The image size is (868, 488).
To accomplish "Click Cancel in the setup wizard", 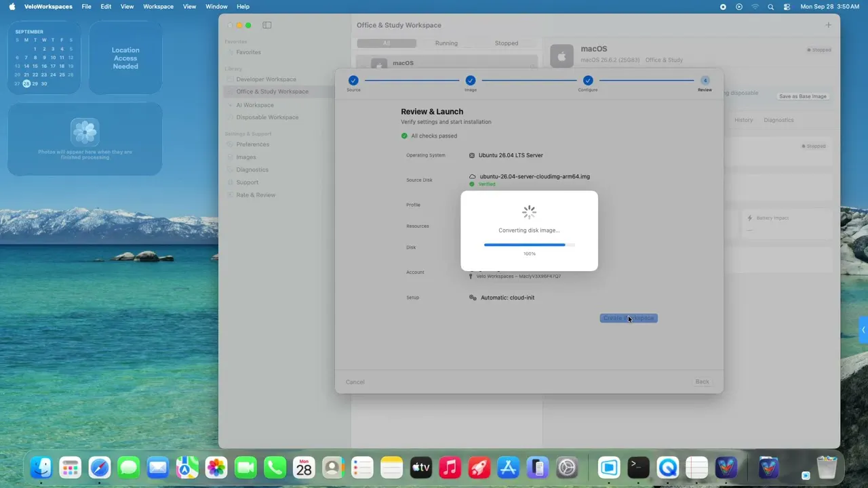I will coord(355,382).
